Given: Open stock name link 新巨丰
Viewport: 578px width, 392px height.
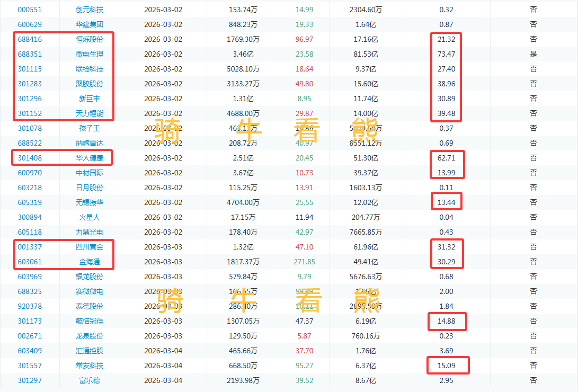Looking at the screenshot, I should point(90,99).
